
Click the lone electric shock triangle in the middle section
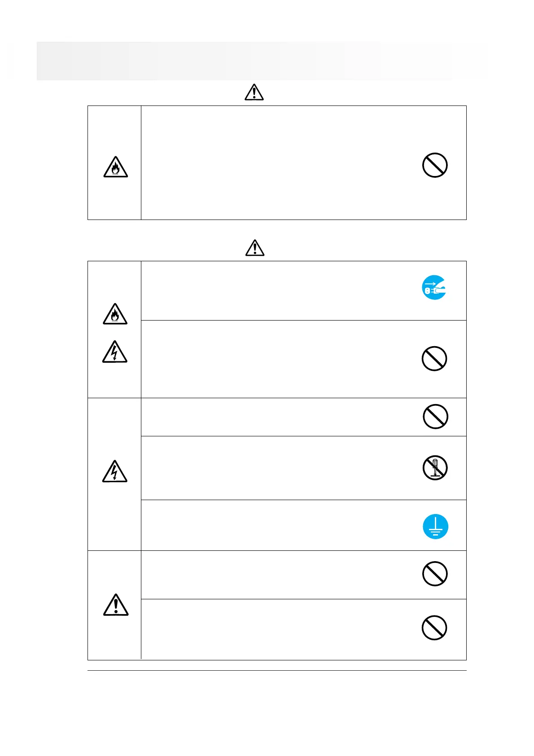pos(114,471)
